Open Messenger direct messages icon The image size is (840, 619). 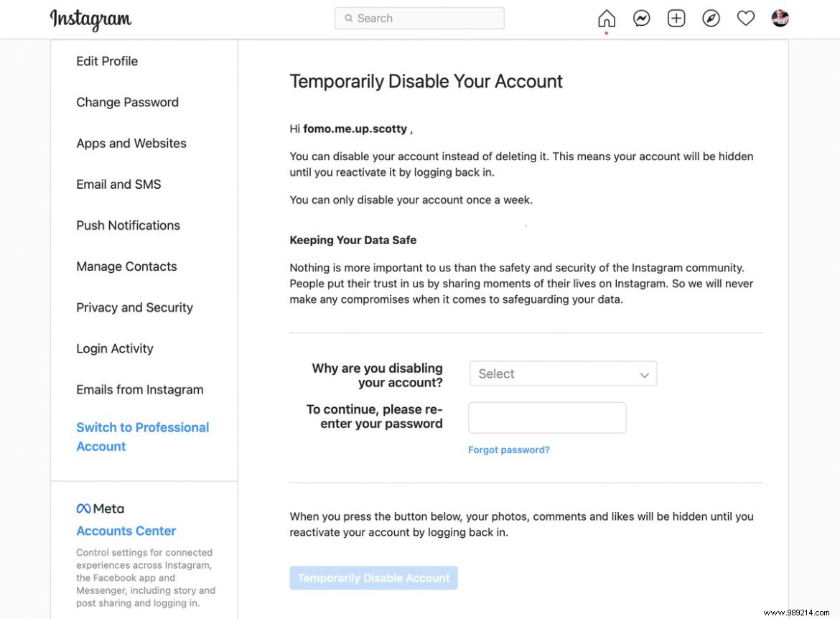coord(640,18)
